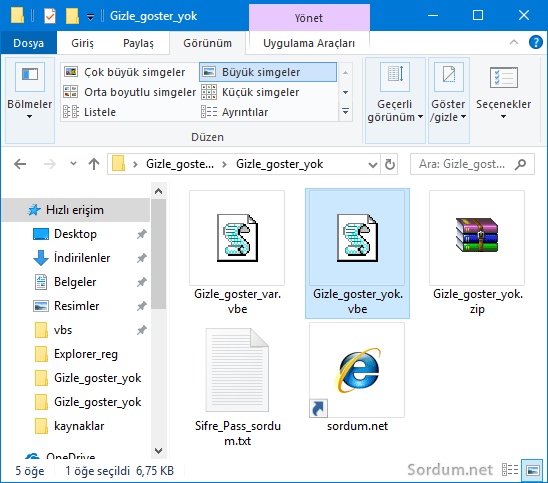
Task: Click the Properties quick access icon
Action: click(x=50, y=16)
